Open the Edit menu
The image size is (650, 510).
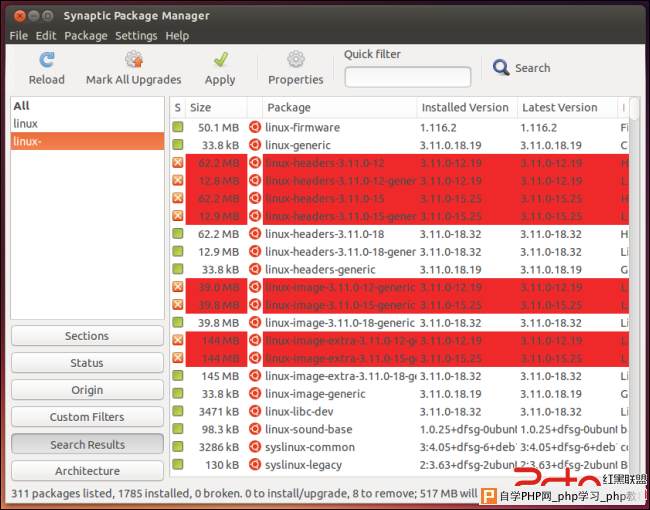(x=46, y=36)
